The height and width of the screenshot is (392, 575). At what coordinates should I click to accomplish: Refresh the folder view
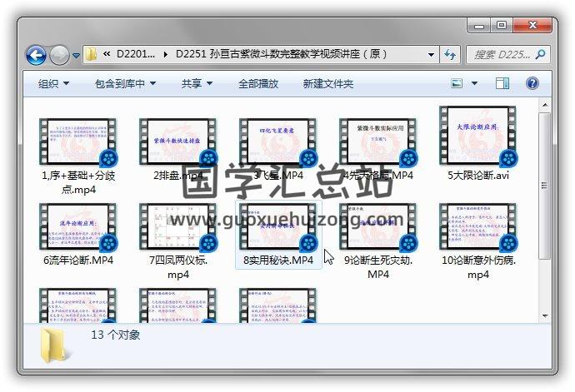point(450,55)
